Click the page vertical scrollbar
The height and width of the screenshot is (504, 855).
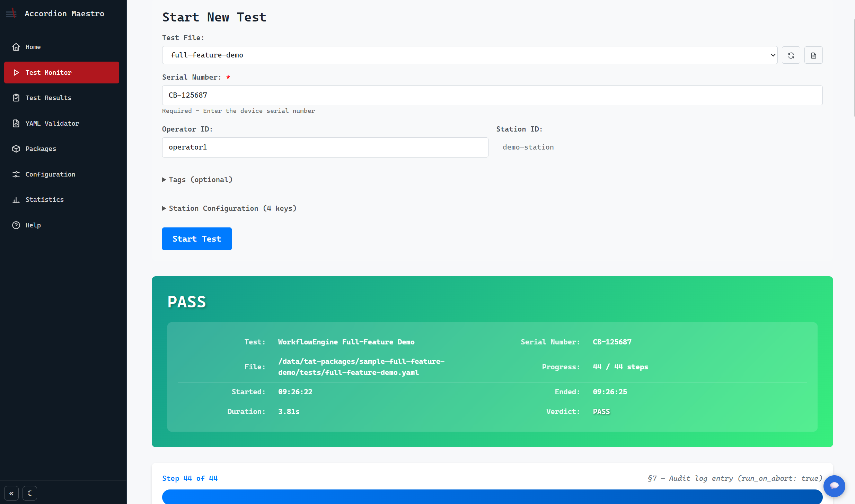(x=854, y=67)
